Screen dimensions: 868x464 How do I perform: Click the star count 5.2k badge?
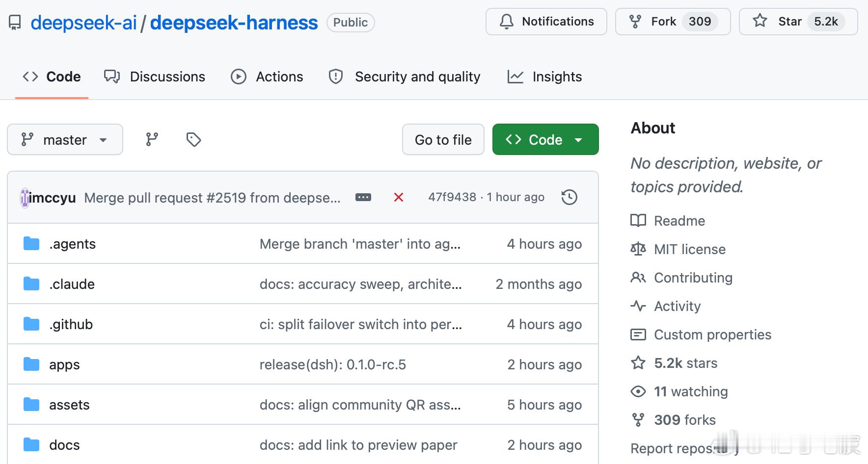point(826,22)
